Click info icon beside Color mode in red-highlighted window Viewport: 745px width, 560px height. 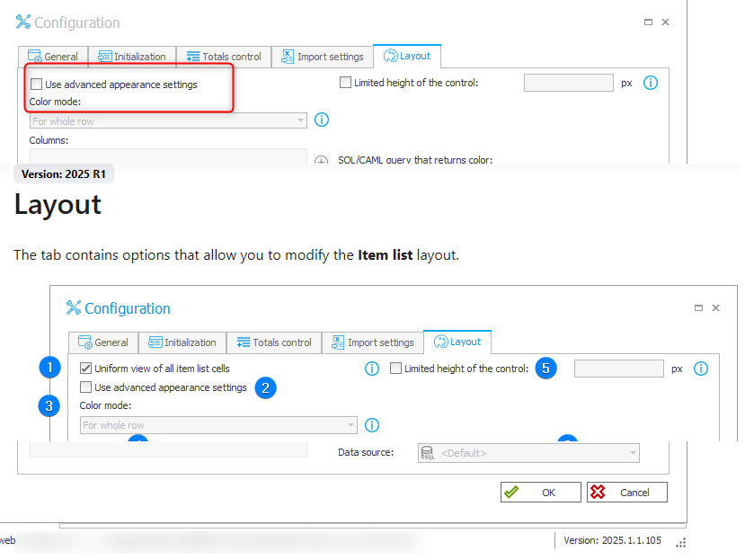pyautogui.click(x=322, y=120)
